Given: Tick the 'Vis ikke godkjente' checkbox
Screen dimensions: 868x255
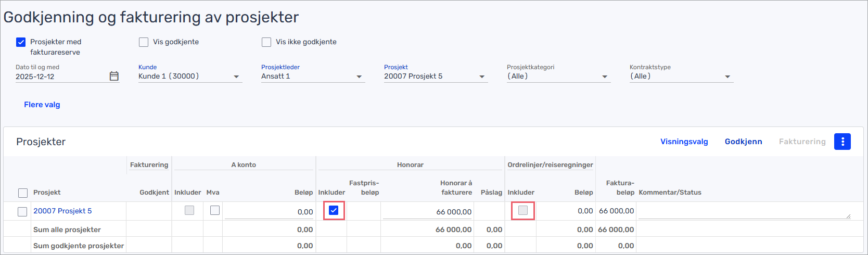Looking at the screenshot, I should [266, 42].
